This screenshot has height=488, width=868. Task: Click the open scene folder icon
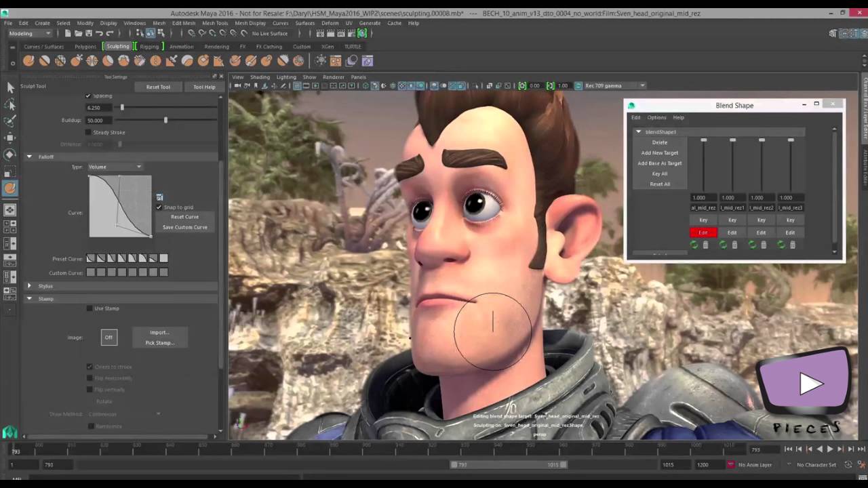tap(78, 33)
